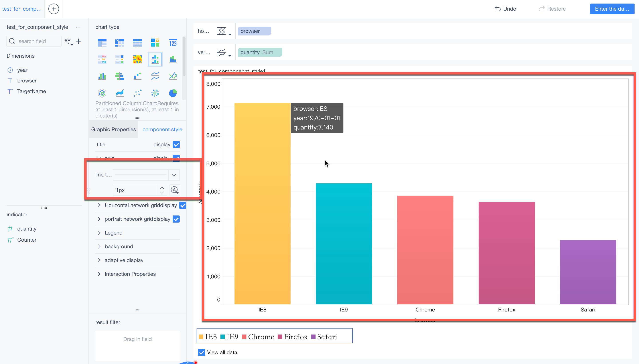This screenshot has height=364, width=639.
Task: Select the area chart type
Action: 120,93
